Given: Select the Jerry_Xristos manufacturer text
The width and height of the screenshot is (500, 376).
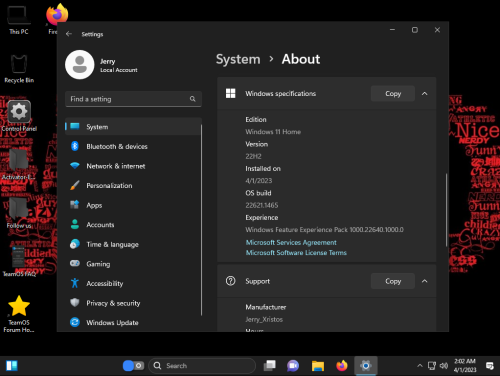Looking at the screenshot, I should point(264,319).
